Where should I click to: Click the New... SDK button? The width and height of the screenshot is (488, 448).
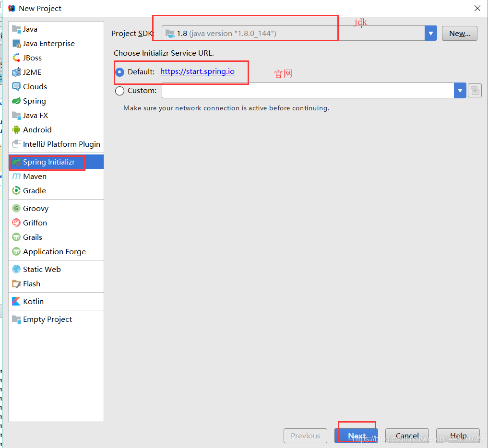pos(460,33)
